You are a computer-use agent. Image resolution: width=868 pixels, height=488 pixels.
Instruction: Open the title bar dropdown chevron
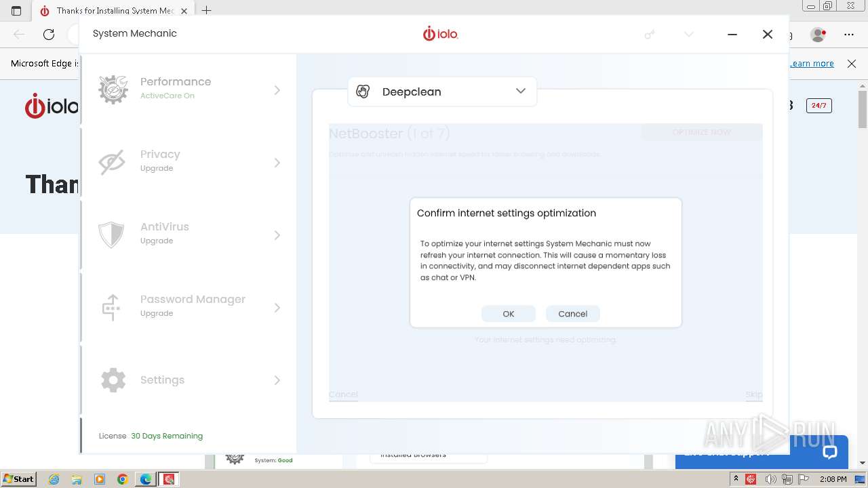click(x=689, y=34)
